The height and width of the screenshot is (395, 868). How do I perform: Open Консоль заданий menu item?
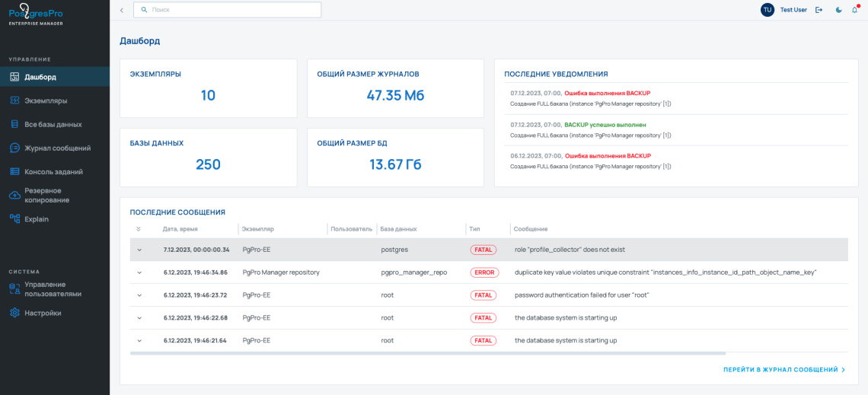tap(55, 171)
